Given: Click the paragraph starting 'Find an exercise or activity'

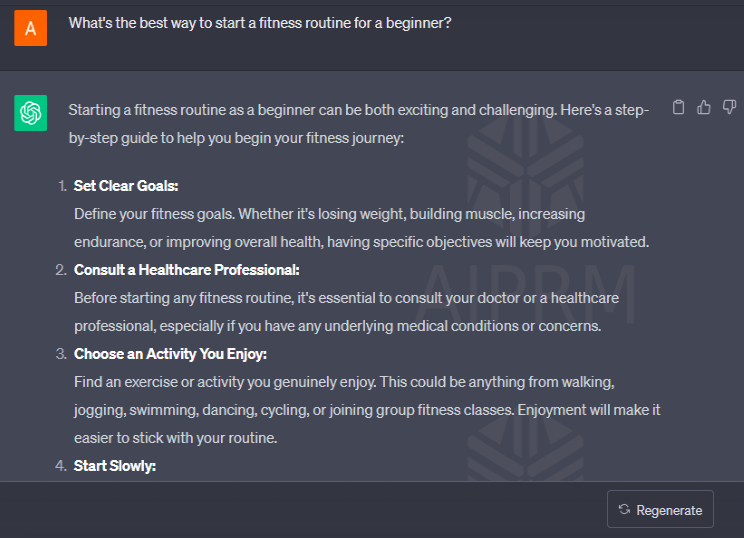Looking at the screenshot, I should [x=367, y=410].
